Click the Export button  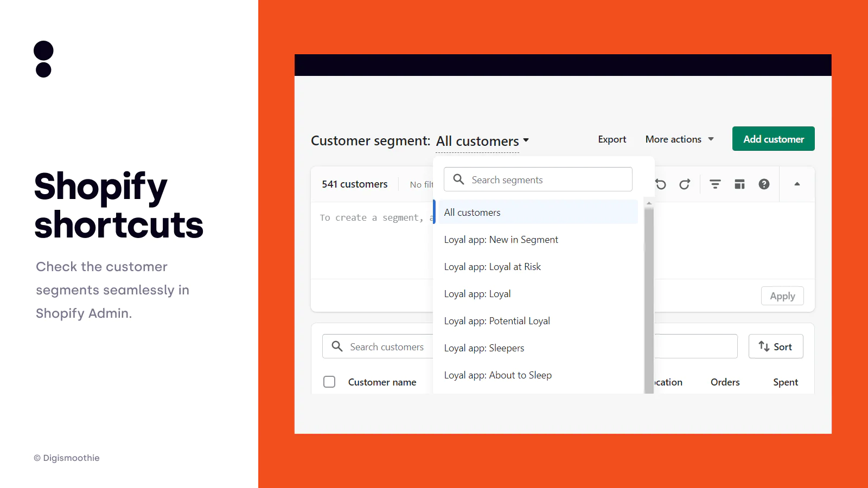pos(612,139)
